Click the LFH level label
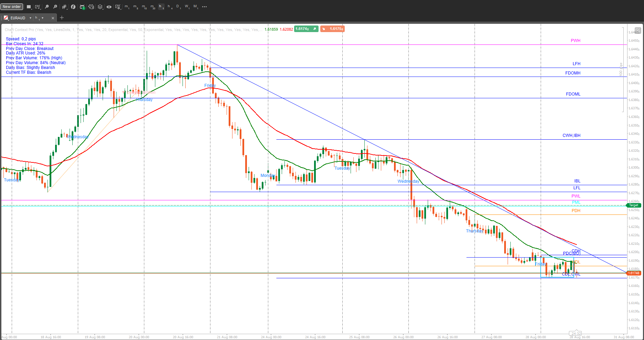 pyautogui.click(x=577, y=64)
